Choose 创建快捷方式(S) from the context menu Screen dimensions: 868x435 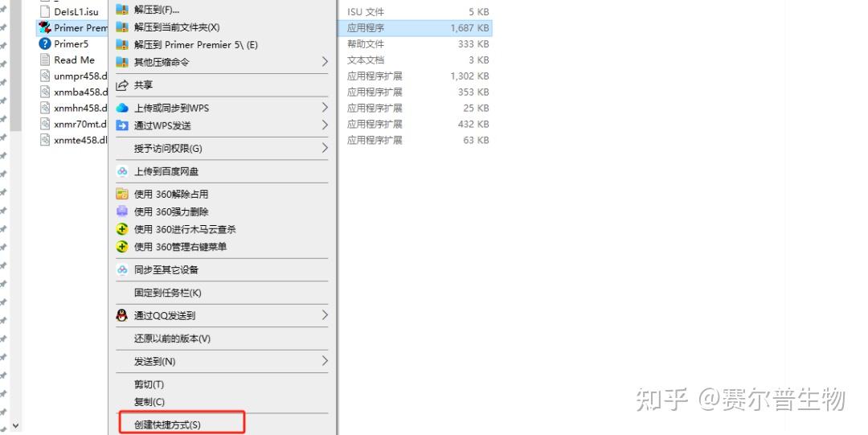167,425
